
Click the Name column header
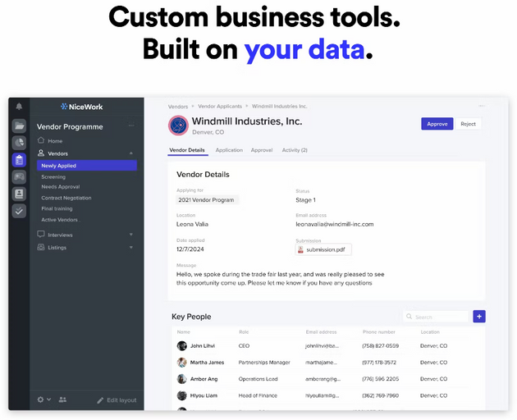click(184, 332)
